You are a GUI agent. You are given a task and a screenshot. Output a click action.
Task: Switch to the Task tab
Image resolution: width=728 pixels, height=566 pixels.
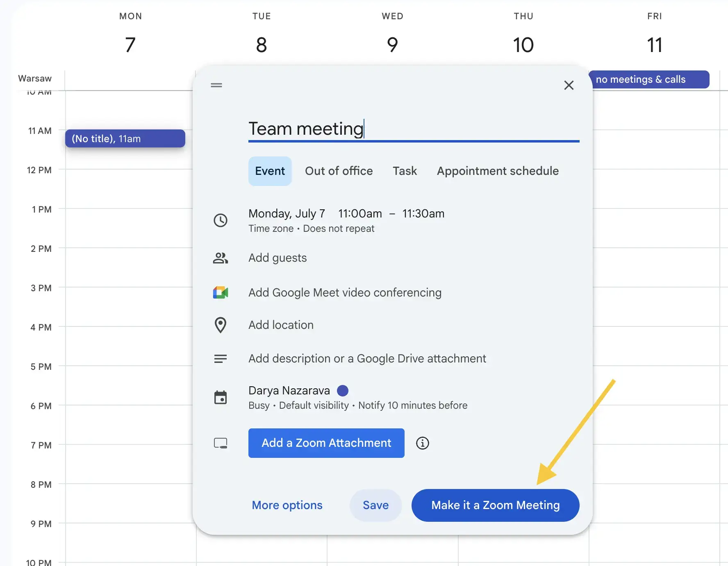coord(405,171)
